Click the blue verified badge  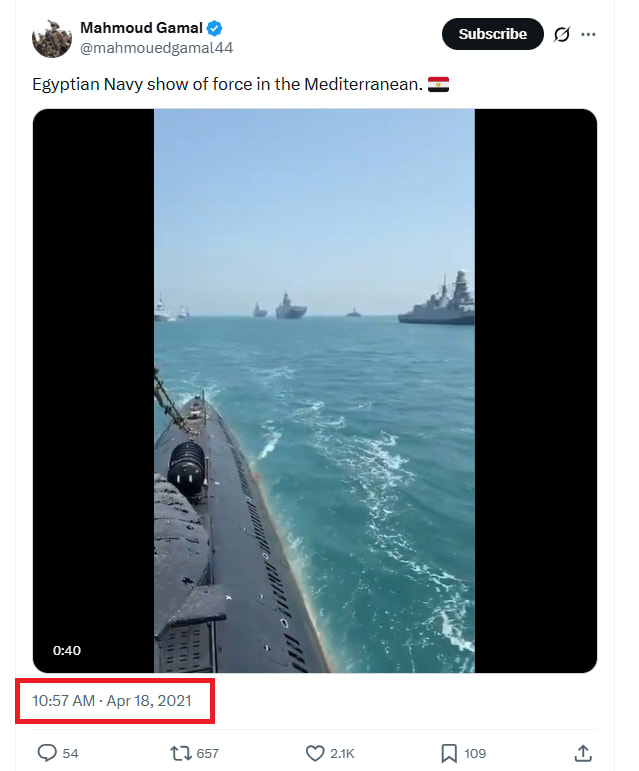[x=214, y=29]
